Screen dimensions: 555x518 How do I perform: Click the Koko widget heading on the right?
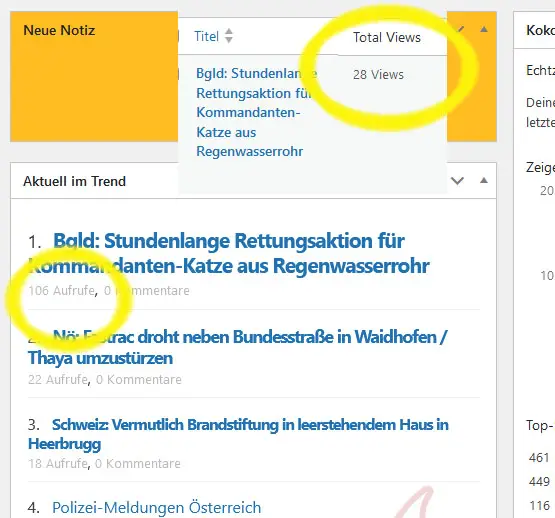(540, 30)
